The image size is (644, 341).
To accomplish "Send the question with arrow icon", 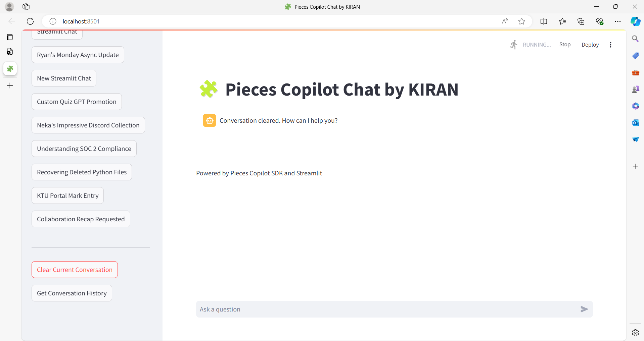I will (x=584, y=309).
